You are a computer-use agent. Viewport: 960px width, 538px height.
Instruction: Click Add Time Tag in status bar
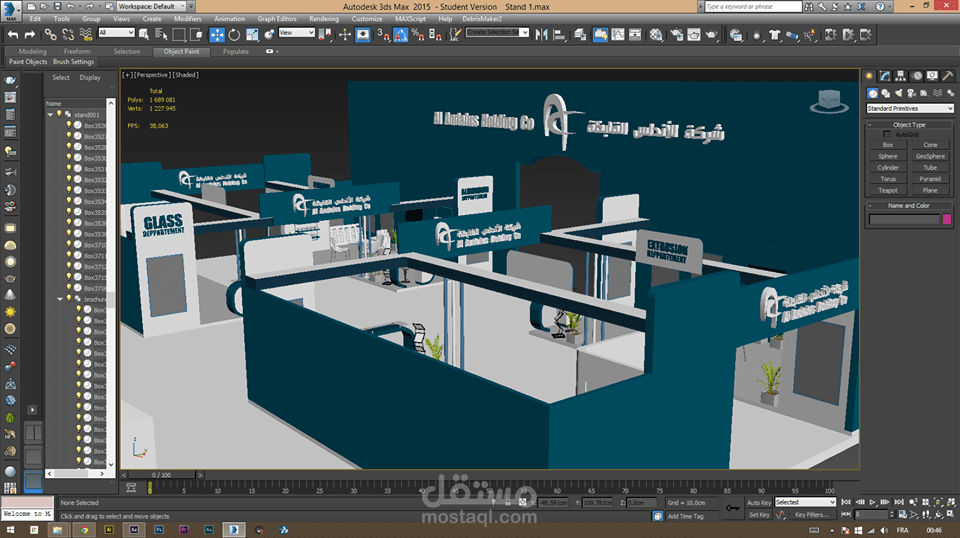[x=686, y=516]
